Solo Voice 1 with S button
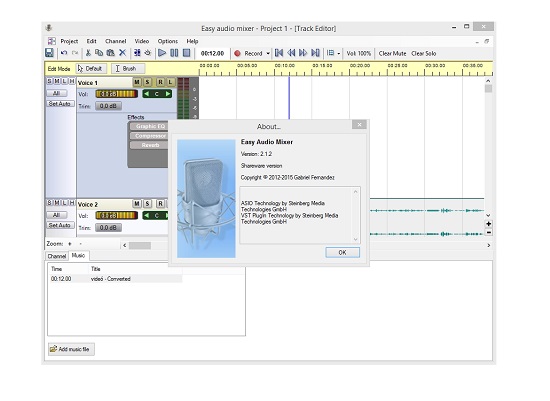 pyautogui.click(x=148, y=82)
